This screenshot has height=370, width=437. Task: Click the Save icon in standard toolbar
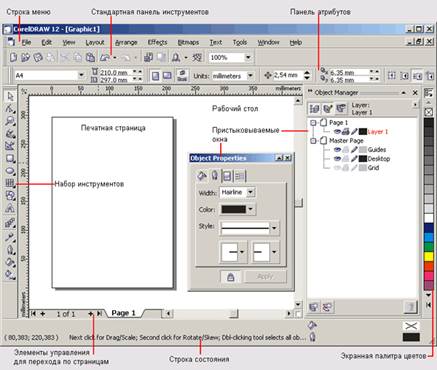(x=38, y=58)
